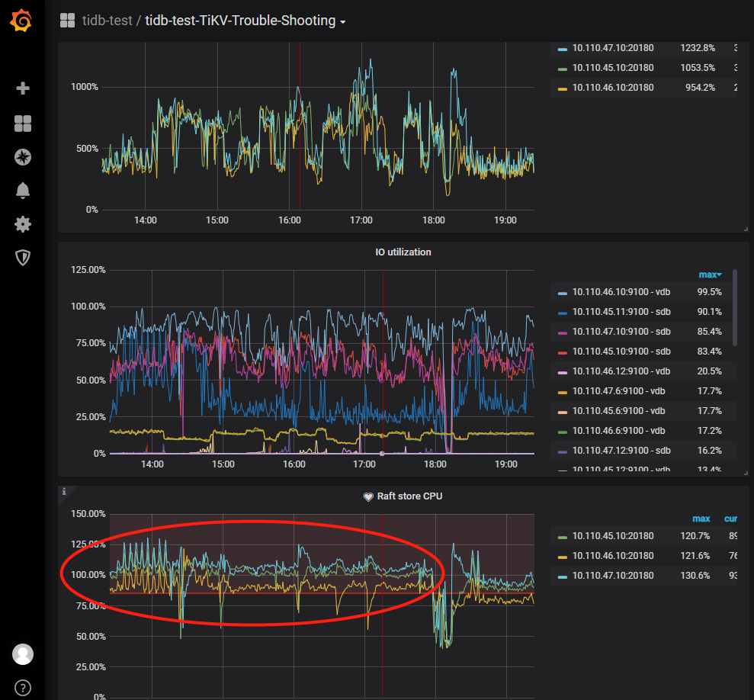Open the Create plus menu
Screen dimensions: 754x700
[23, 88]
